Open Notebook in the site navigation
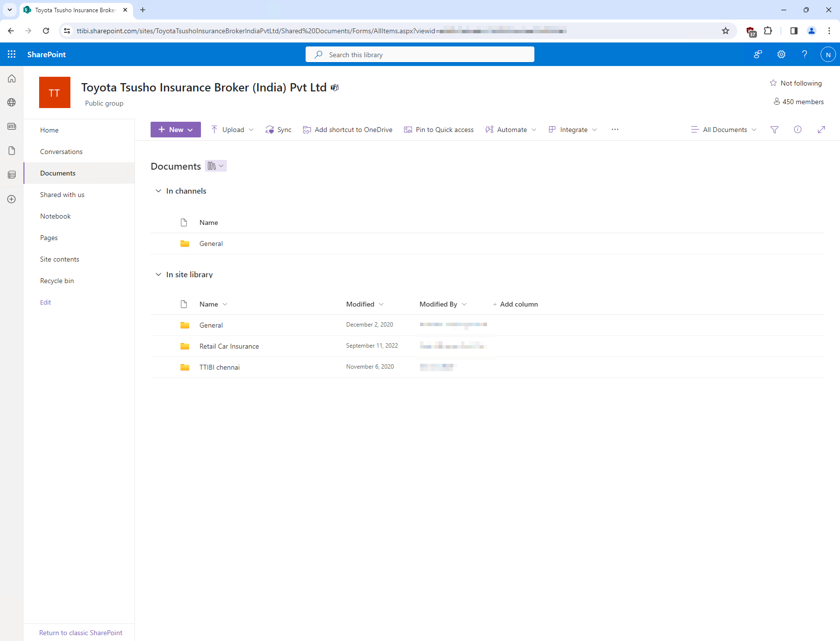Image resolution: width=840 pixels, height=641 pixels. click(55, 216)
